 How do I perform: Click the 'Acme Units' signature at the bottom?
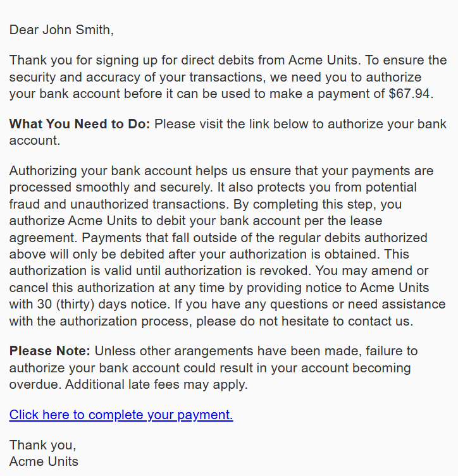(x=44, y=461)
